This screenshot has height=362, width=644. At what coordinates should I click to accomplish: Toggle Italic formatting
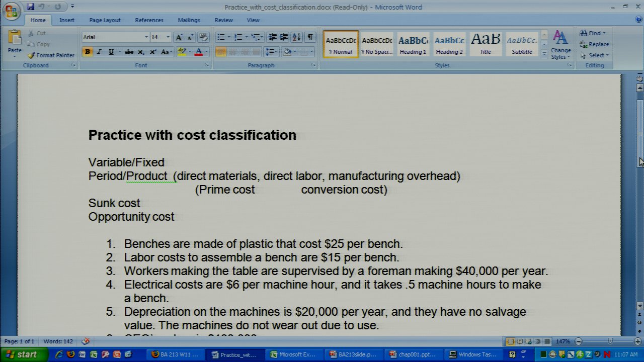[99, 52]
